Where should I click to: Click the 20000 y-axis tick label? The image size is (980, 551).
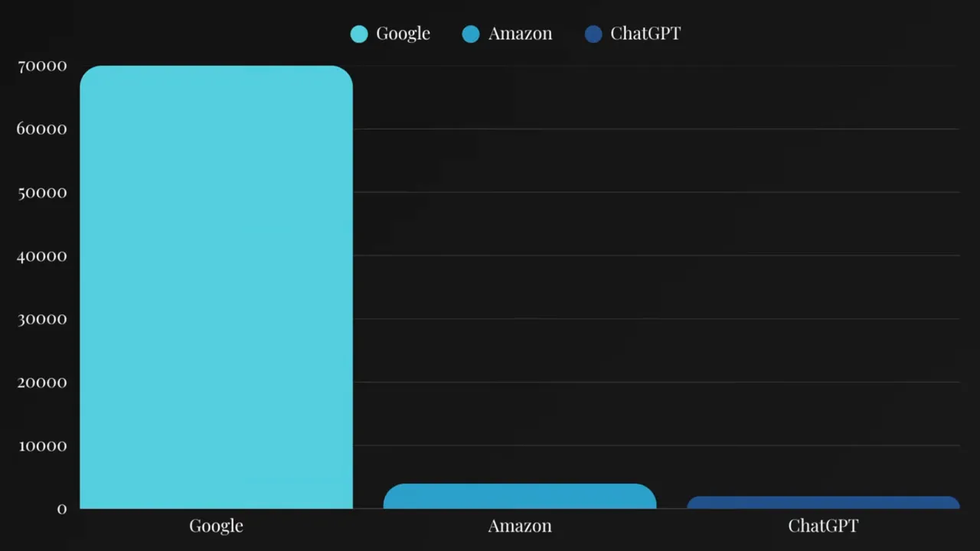[42, 383]
